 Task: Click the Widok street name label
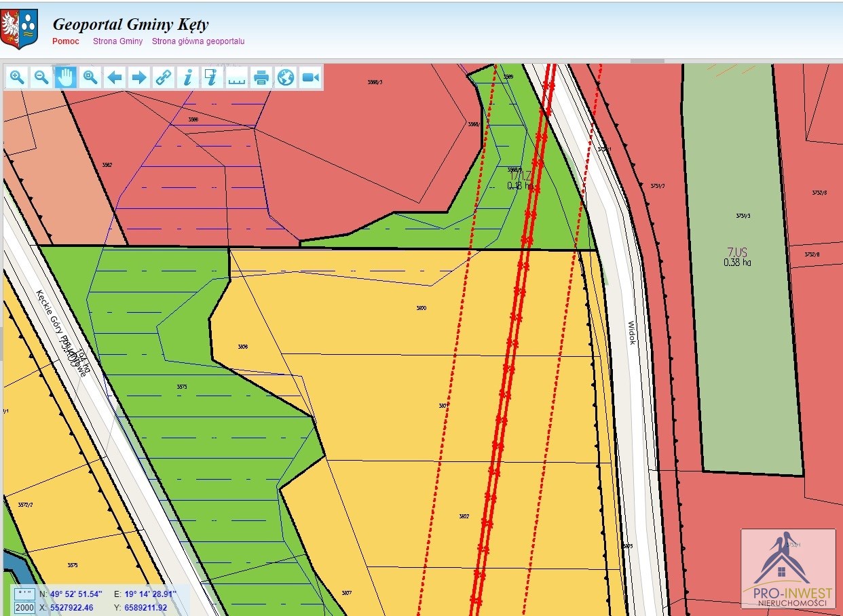click(632, 332)
